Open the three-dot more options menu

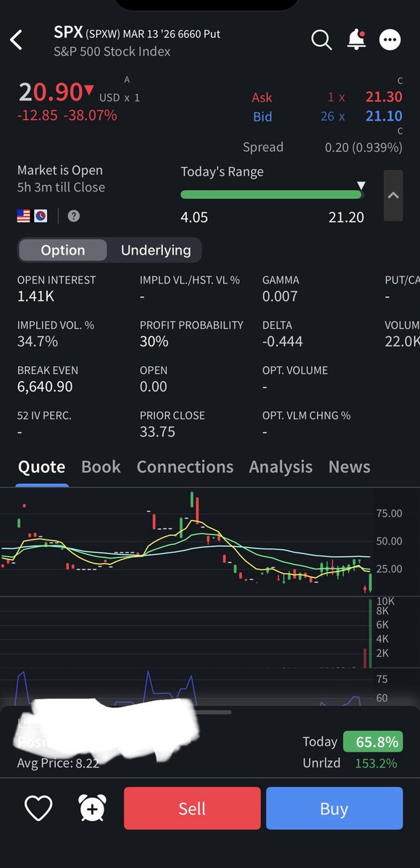[x=390, y=40]
